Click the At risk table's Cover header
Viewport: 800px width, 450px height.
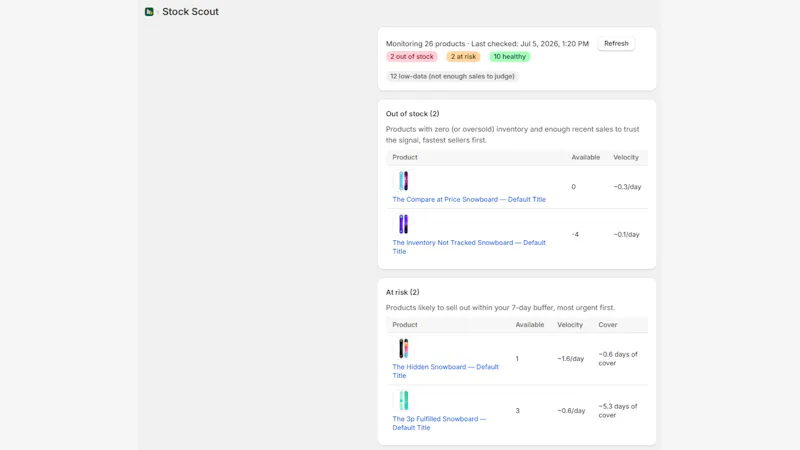pyautogui.click(x=608, y=324)
